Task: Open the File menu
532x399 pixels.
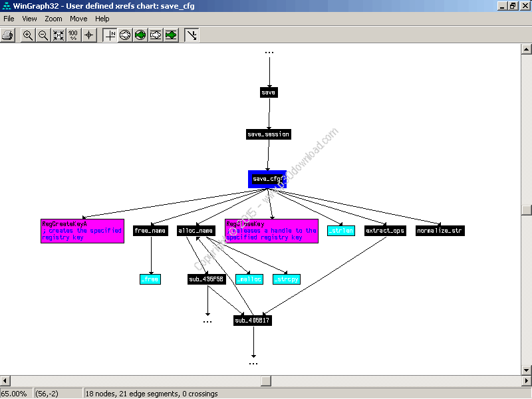Action: [x=9, y=19]
